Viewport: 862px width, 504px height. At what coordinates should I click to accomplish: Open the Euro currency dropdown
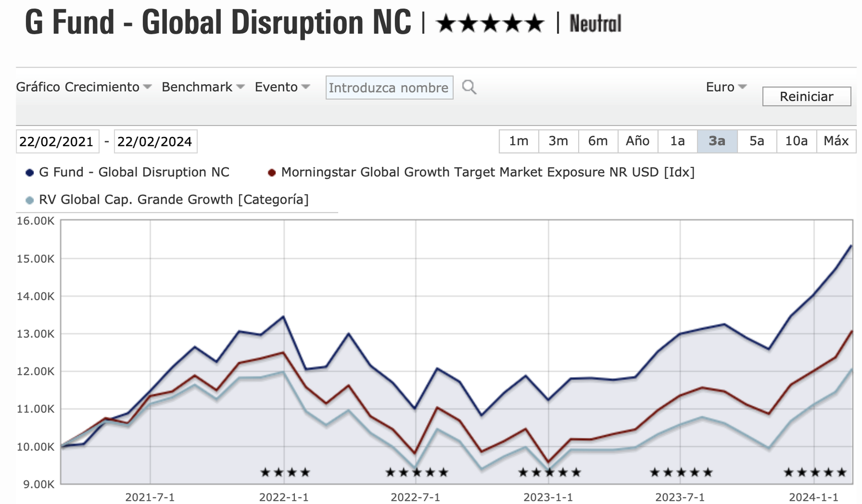click(x=726, y=87)
